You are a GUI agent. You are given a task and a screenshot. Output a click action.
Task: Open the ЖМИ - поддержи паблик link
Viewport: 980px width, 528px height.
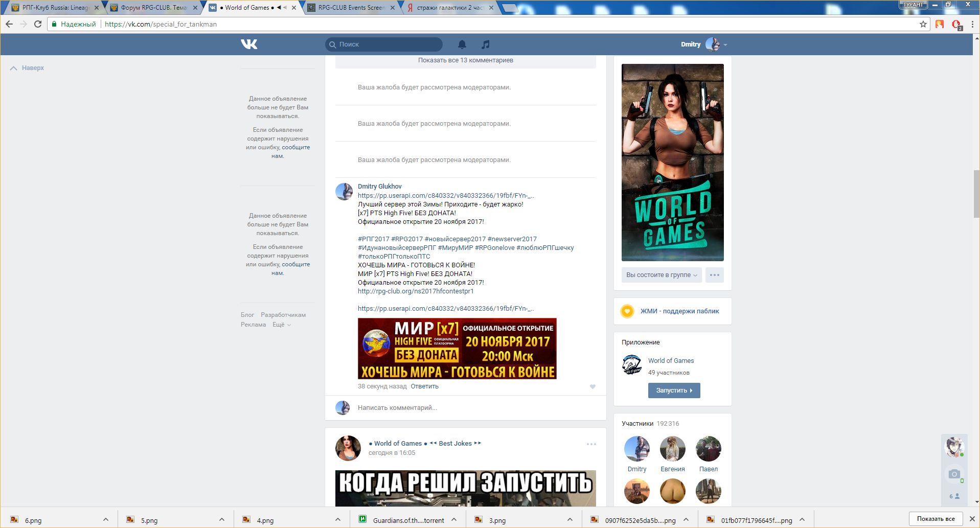(680, 311)
